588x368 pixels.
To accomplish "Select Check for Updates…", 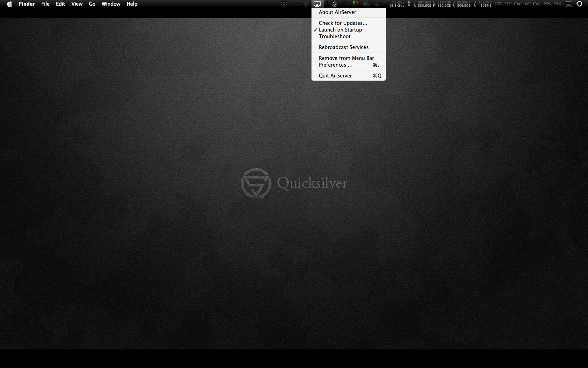I will click(349, 23).
